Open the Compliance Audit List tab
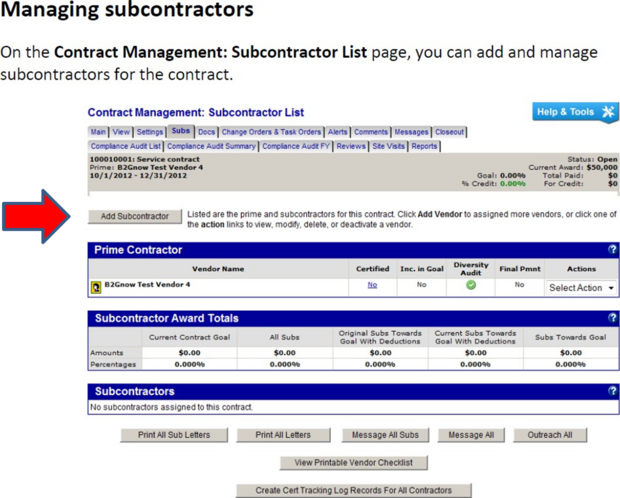Screen dimensions: 620x498 pos(126,146)
